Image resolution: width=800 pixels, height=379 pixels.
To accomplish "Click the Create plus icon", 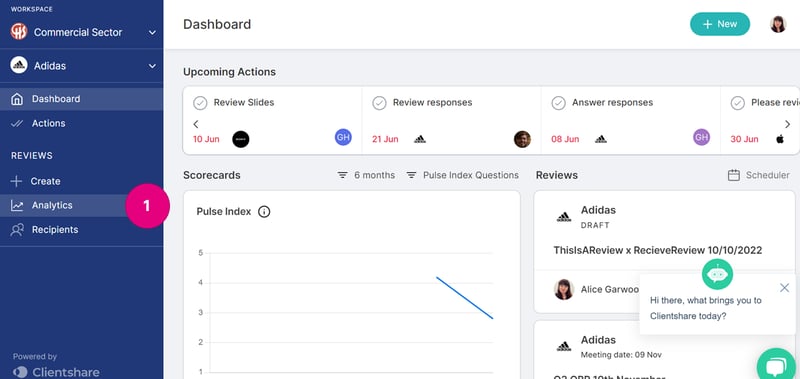I will tap(17, 181).
